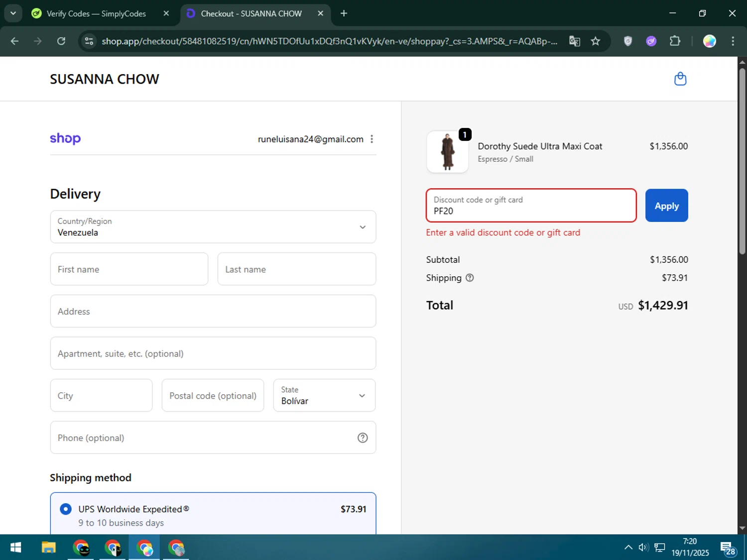Open account options three-dot menu beside email
The image size is (747, 560).
372,139
